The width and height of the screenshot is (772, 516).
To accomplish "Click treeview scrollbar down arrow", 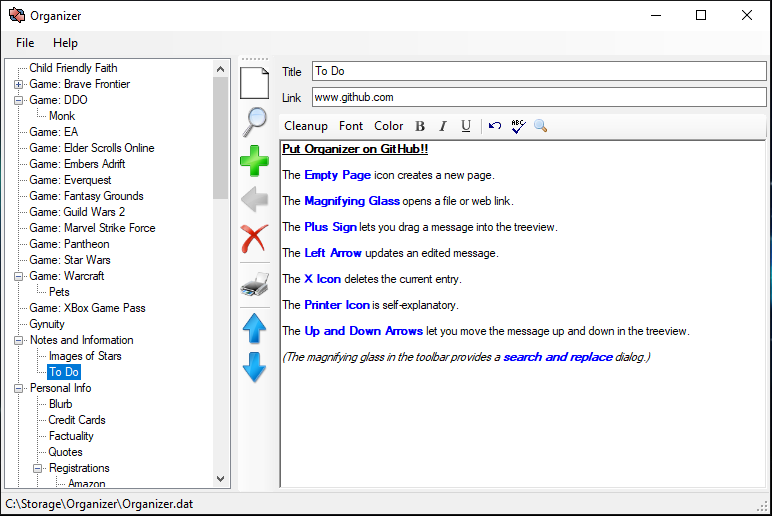I will (221, 479).
